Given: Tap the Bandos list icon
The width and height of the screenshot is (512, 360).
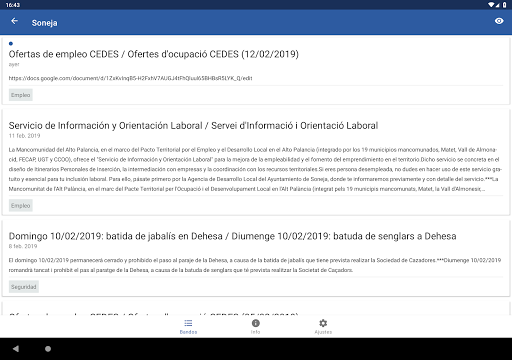Looking at the screenshot, I should [x=188, y=323].
